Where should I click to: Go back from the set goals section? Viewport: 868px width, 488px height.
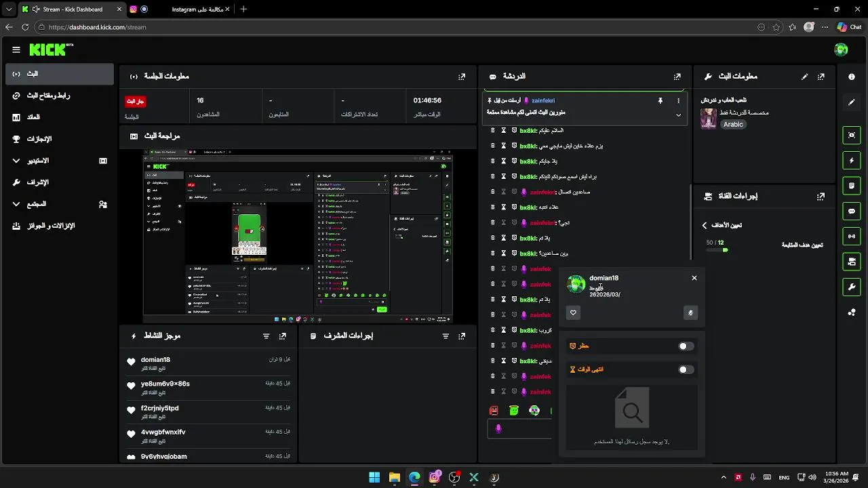point(705,225)
